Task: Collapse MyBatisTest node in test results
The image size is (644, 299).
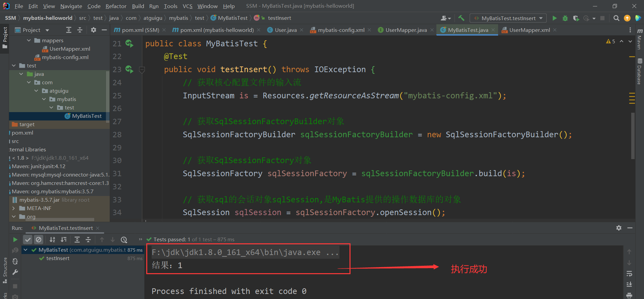Action: 25,250
